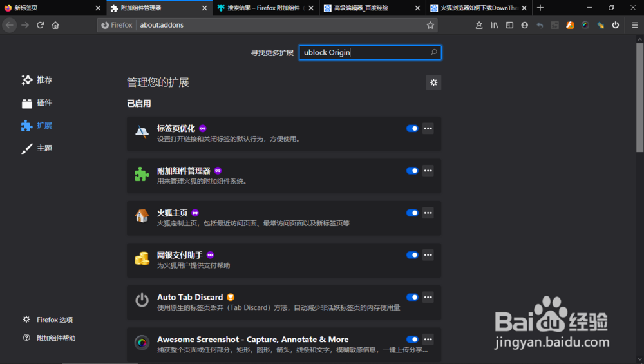Click the undo arrow toolbar icon
The width and height of the screenshot is (644, 364).
click(540, 25)
